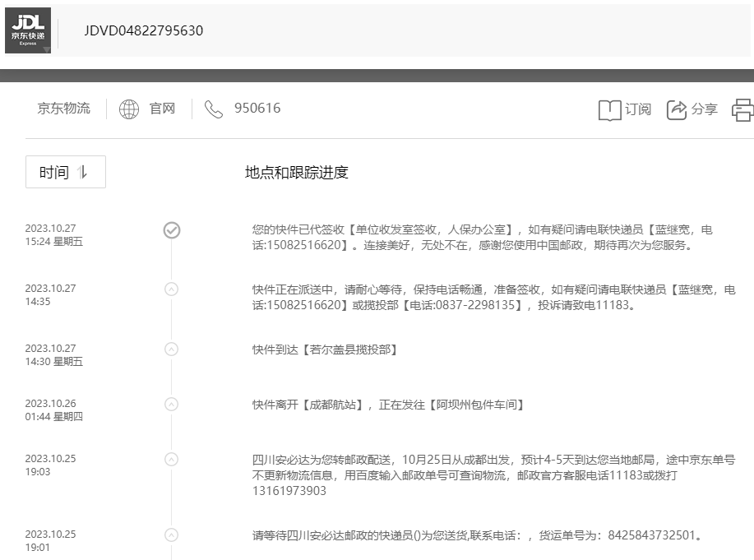Click the 地点和跟踪进度 column header

tap(296, 172)
